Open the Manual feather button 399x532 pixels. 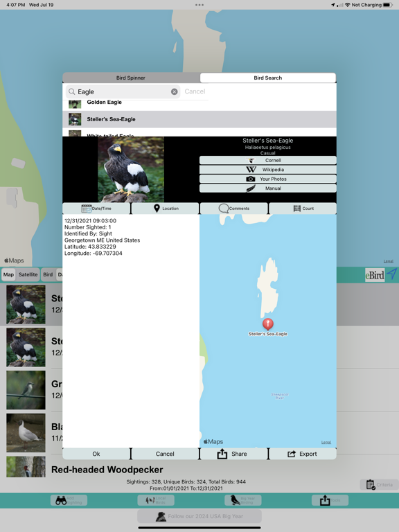(267, 188)
